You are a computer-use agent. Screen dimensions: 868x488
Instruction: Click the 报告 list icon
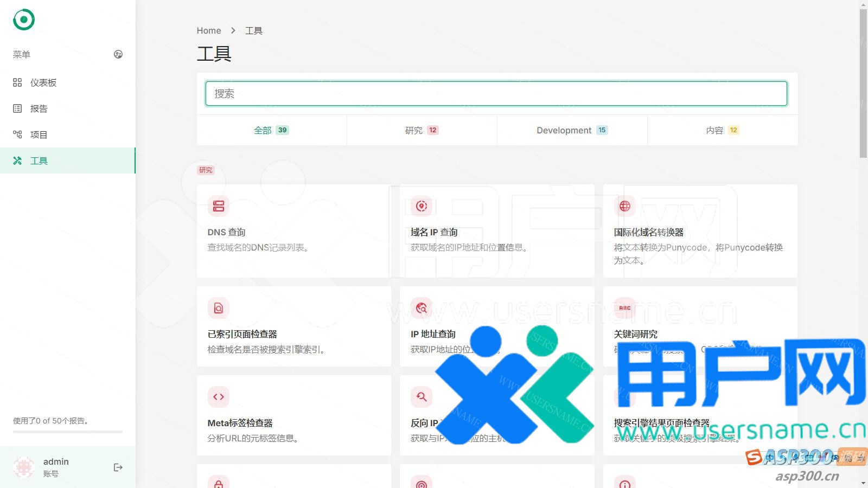[17, 108]
